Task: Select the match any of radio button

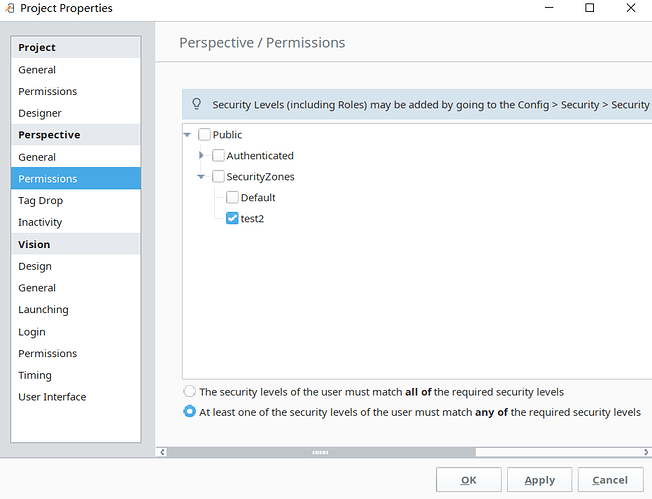Action: tap(189, 412)
